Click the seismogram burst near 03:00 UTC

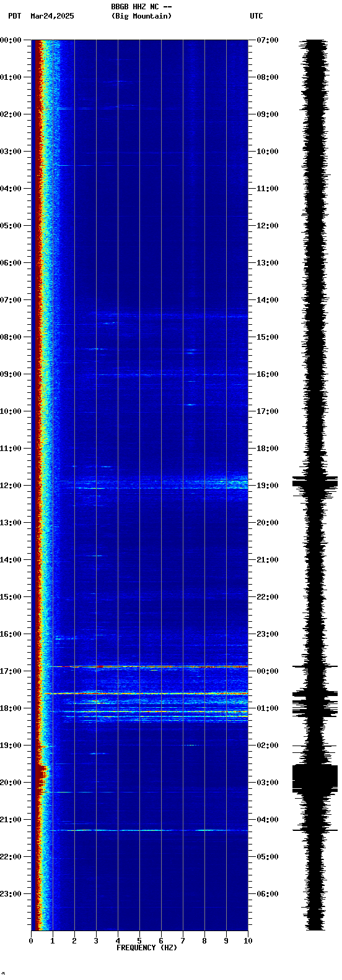(315, 778)
